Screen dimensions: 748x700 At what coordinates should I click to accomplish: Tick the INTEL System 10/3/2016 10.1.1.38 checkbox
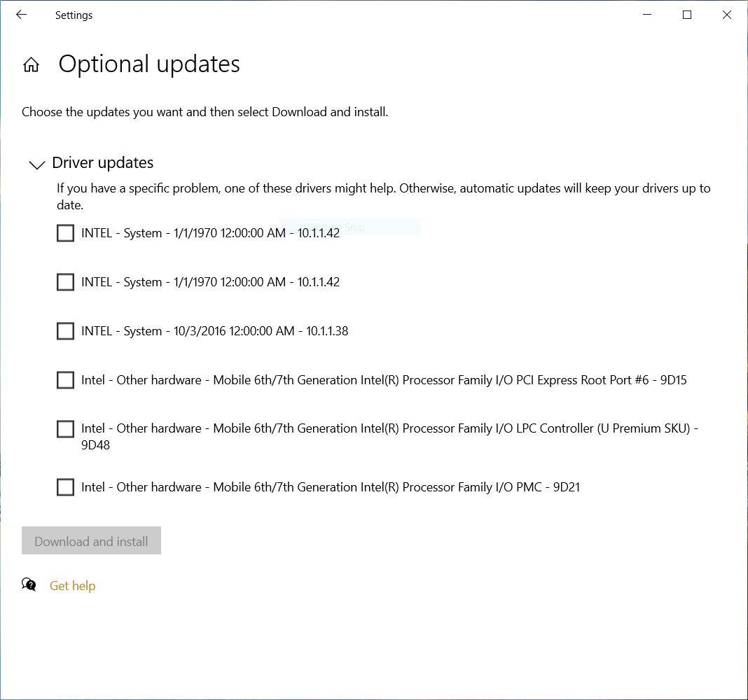pos(65,331)
